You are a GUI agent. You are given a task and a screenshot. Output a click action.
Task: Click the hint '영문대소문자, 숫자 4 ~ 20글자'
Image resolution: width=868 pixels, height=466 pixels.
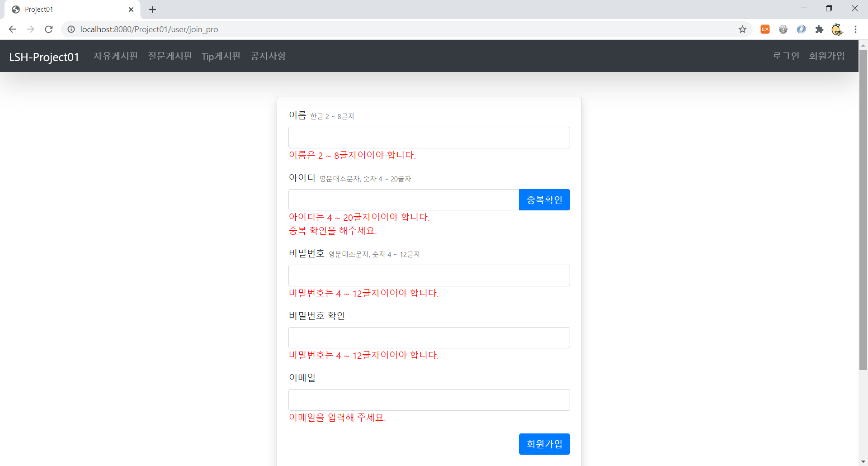(365, 179)
